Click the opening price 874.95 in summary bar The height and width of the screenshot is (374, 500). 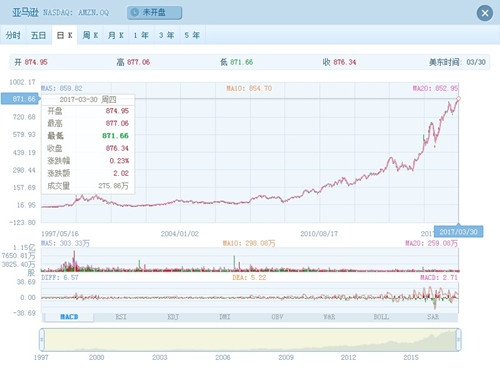point(36,62)
